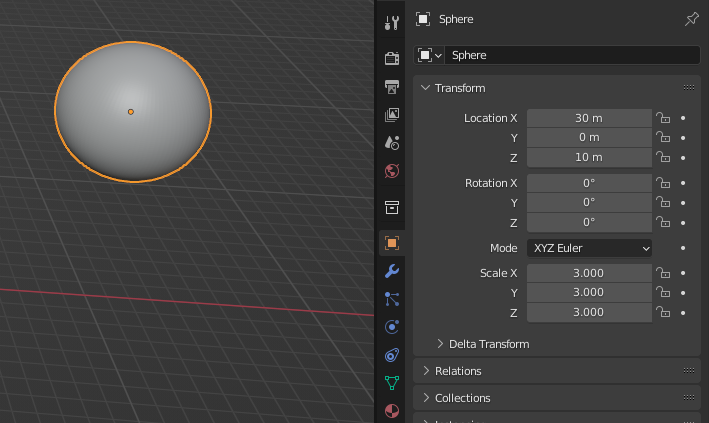
Task: Click the object icon beside the Sphere header
Action: click(423, 19)
